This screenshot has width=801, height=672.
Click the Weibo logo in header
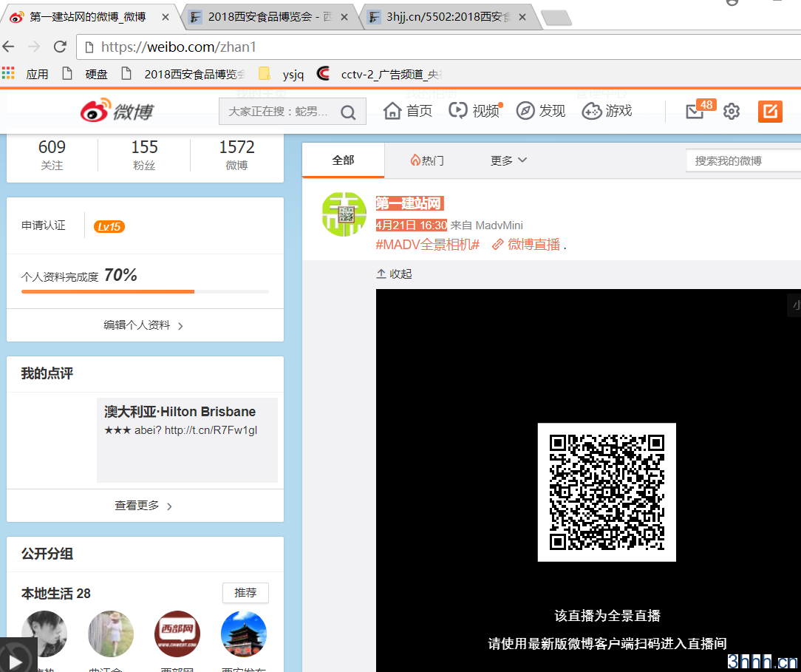coord(117,111)
